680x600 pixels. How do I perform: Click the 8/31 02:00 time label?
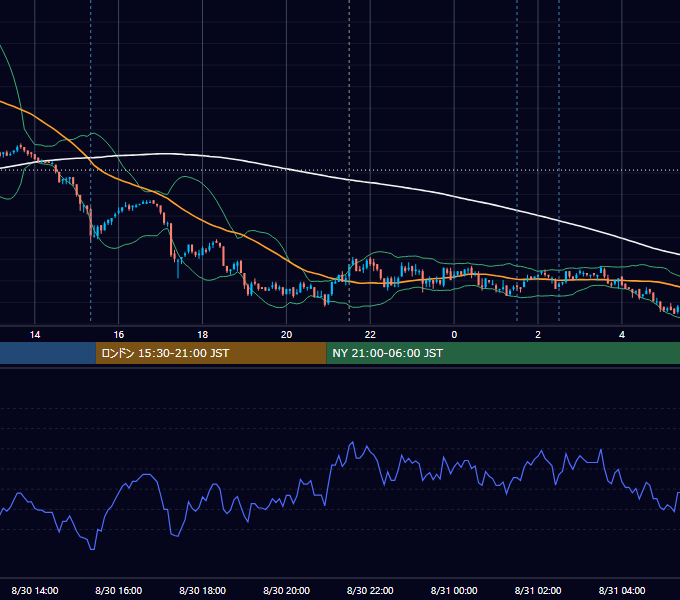click(x=538, y=591)
